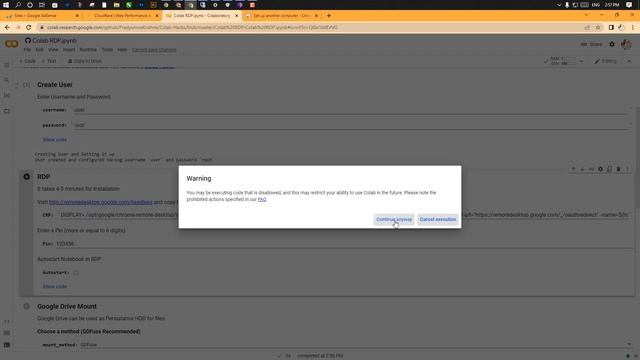
Task: Click the address bar URL
Action: pos(192,27)
